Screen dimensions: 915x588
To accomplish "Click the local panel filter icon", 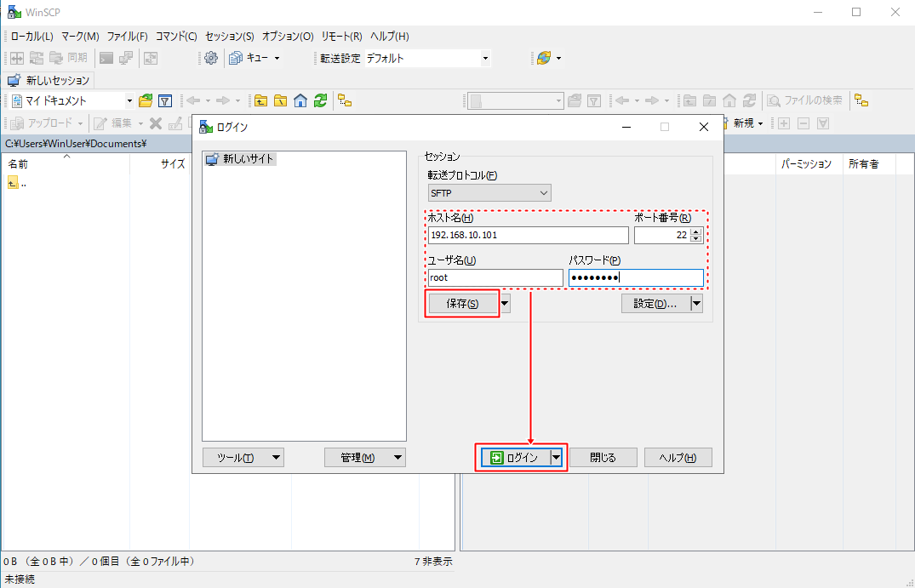I will point(165,100).
